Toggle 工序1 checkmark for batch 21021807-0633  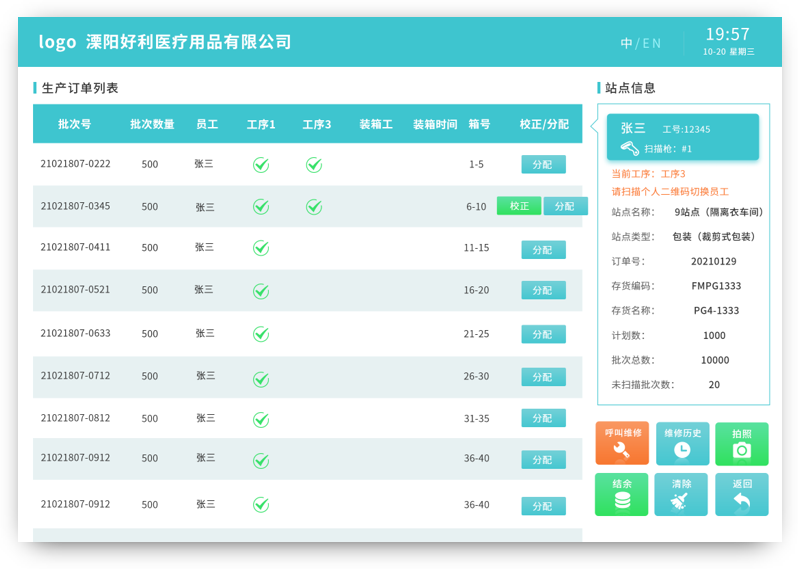[x=260, y=334]
